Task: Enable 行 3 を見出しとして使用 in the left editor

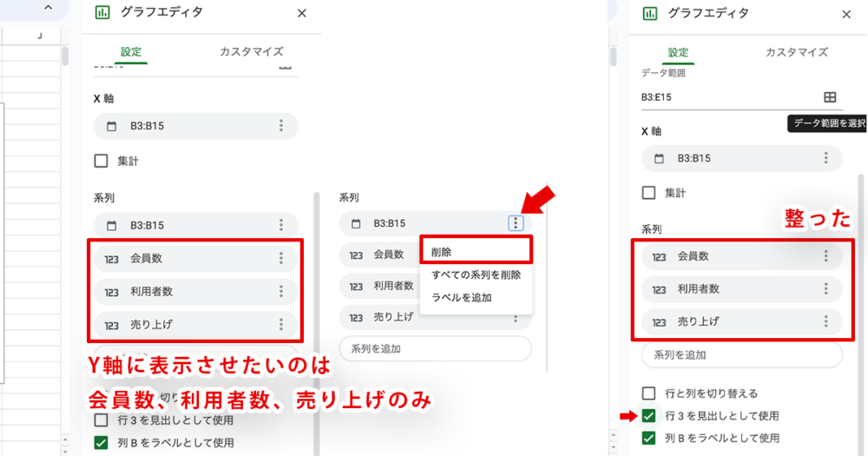Action: point(101,420)
